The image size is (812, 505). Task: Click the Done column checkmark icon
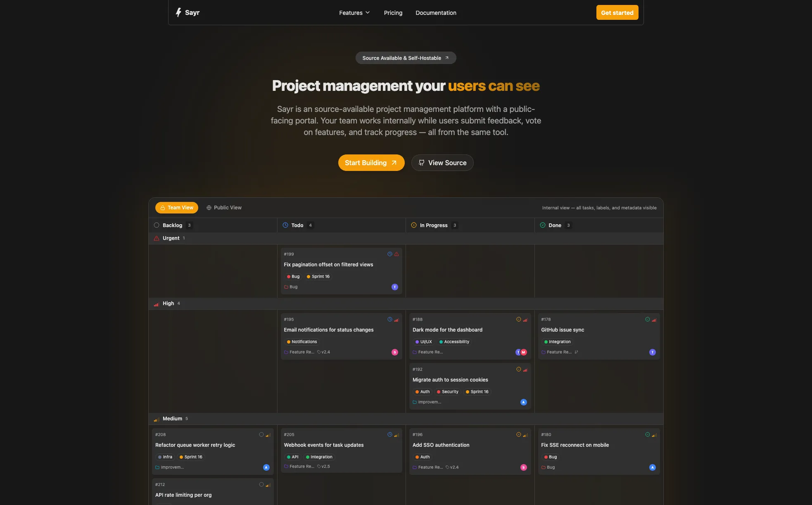[543, 225]
